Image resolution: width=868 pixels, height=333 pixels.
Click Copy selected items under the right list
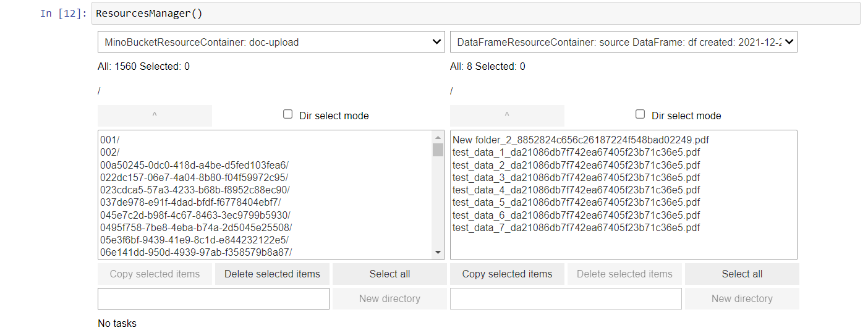click(x=507, y=274)
